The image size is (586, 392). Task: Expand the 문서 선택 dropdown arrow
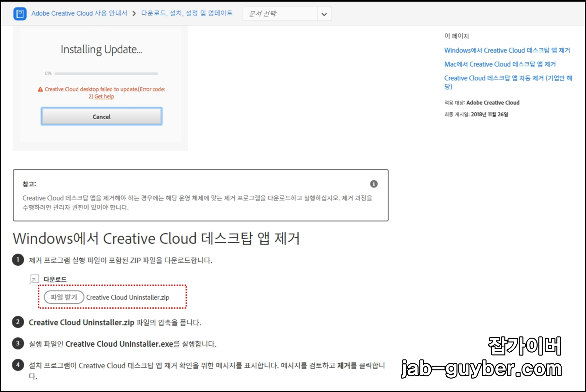[x=324, y=14]
